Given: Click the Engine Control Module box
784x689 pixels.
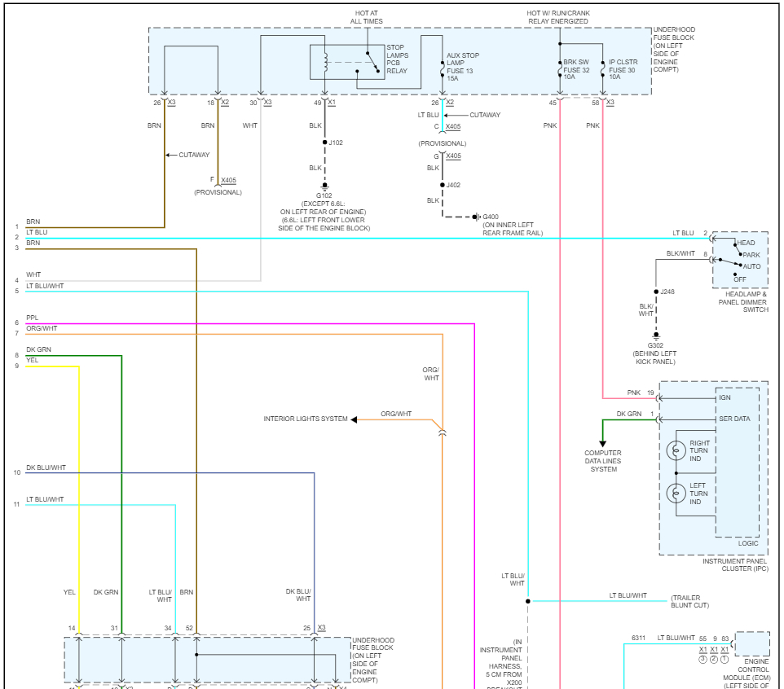Looking at the screenshot, I should [751, 643].
